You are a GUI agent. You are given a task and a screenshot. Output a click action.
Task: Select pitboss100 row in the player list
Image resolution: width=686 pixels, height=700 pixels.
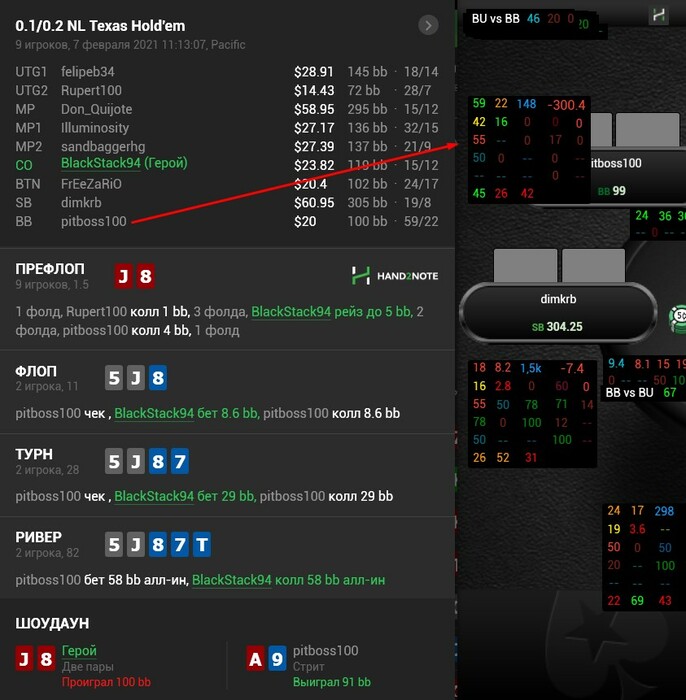pos(227,221)
